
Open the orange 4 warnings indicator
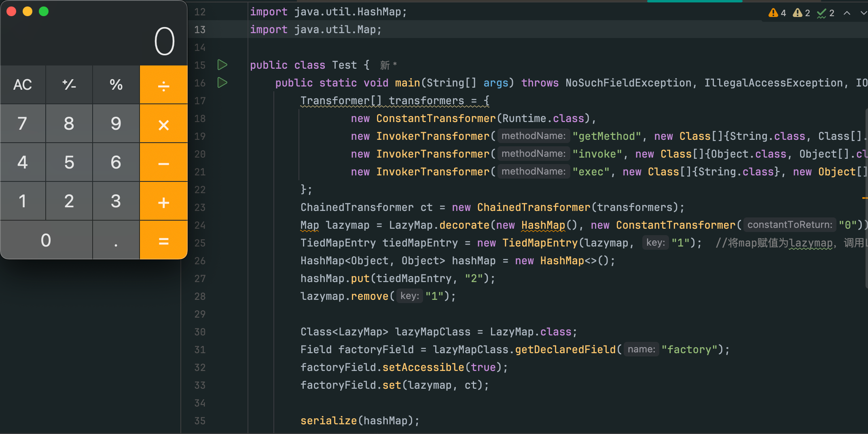pos(777,13)
